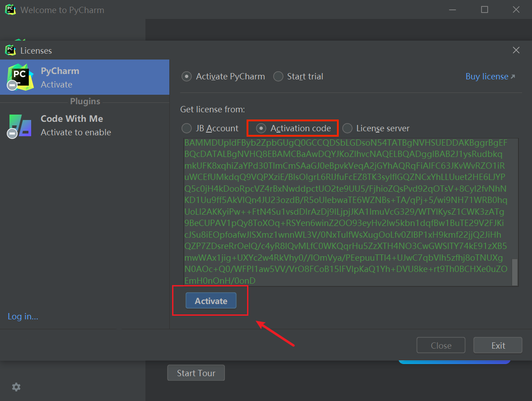
Task: Click Start Tour in the Welcome window
Action: [x=196, y=373]
